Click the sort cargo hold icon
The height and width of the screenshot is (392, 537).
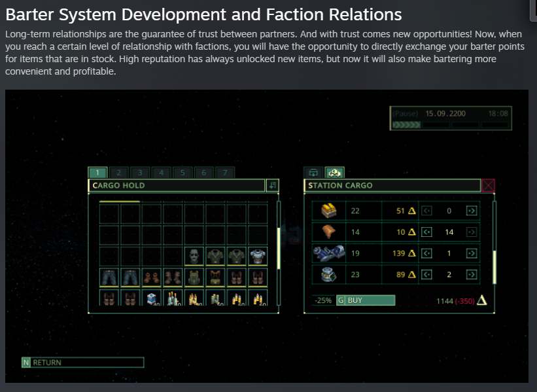click(273, 185)
